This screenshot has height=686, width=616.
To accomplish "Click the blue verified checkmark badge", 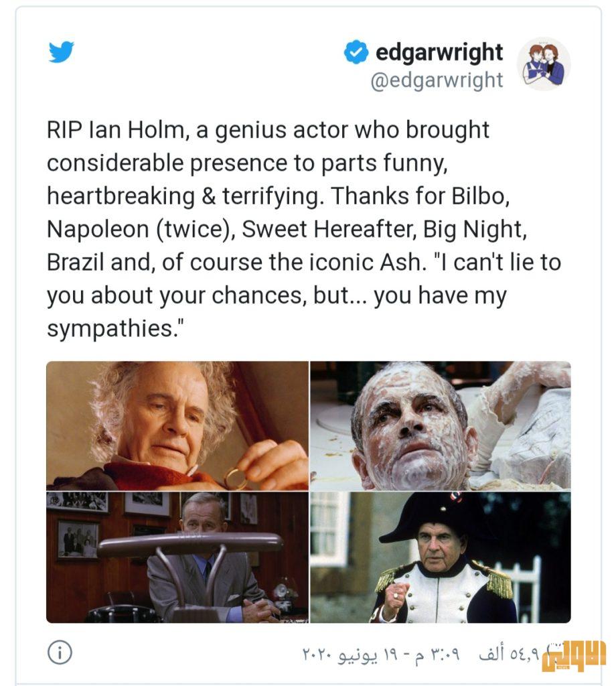I will point(356,52).
